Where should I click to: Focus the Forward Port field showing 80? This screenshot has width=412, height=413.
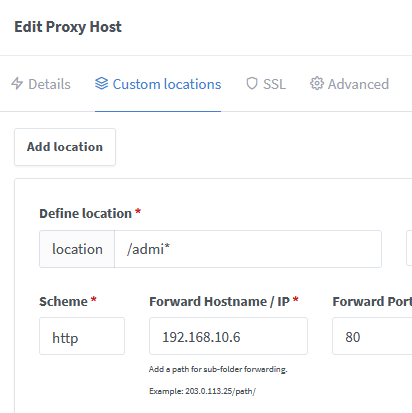coord(372,336)
